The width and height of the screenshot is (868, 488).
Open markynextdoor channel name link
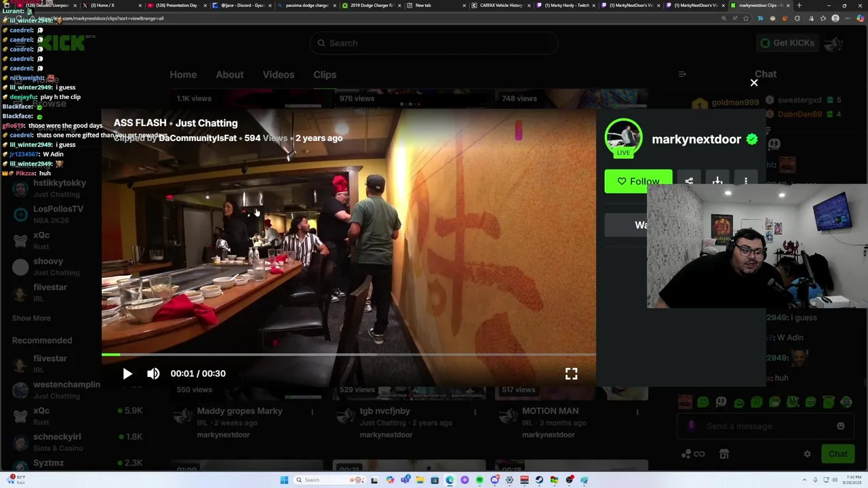(696, 139)
